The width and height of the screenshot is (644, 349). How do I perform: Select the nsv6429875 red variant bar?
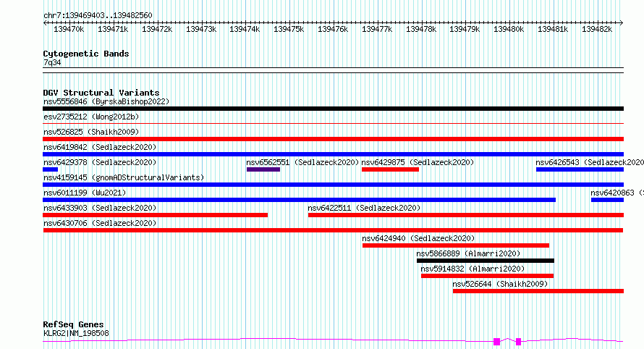390,169
